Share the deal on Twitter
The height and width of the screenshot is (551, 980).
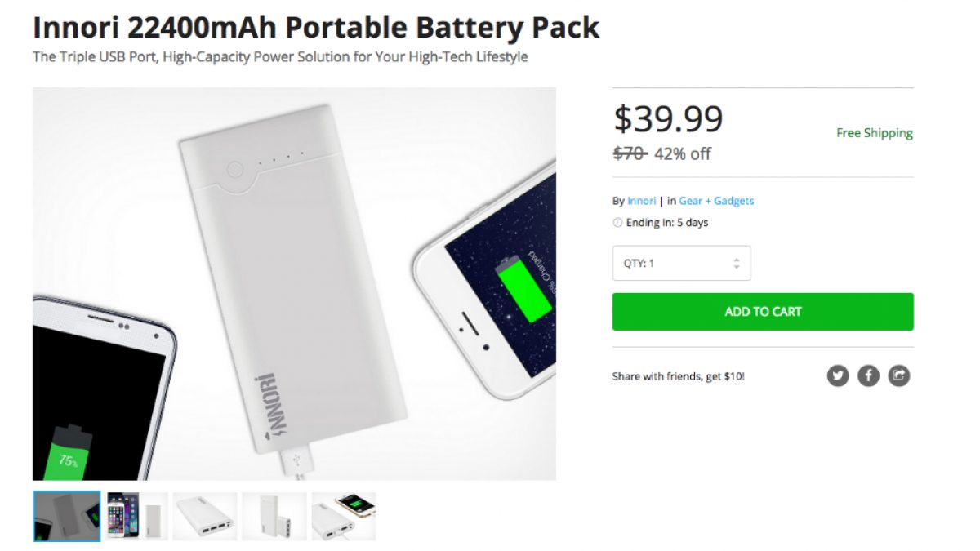coord(838,375)
